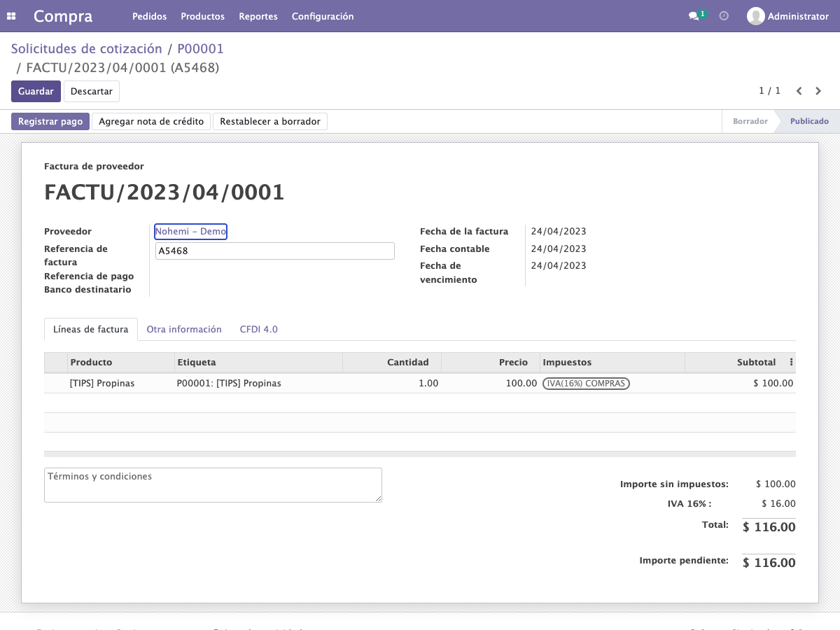The image size is (840, 630).
Task: Open the activities clock icon
Action: (724, 16)
